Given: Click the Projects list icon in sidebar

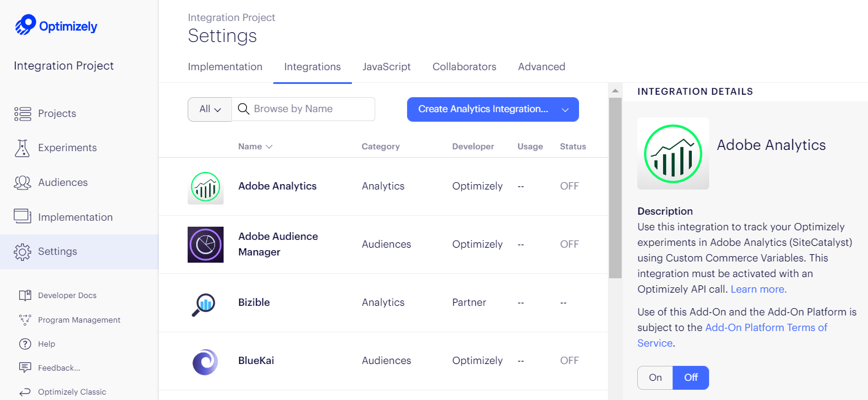Looking at the screenshot, I should [23, 114].
